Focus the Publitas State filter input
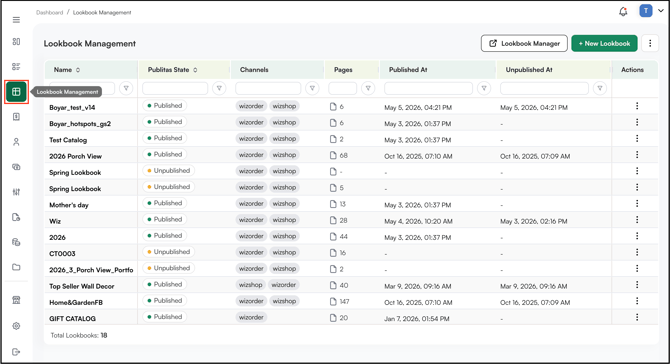Image resolution: width=670 pixels, height=364 pixels. pyautogui.click(x=175, y=88)
